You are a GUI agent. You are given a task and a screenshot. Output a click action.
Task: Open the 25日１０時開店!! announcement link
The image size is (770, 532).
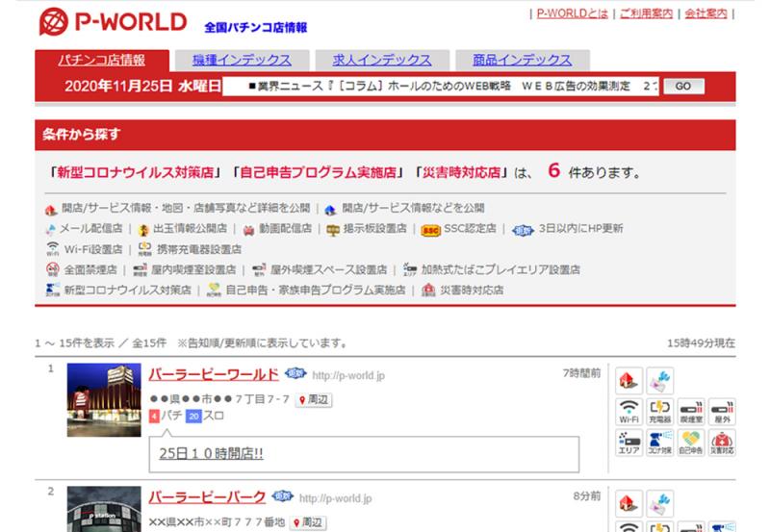(x=211, y=453)
